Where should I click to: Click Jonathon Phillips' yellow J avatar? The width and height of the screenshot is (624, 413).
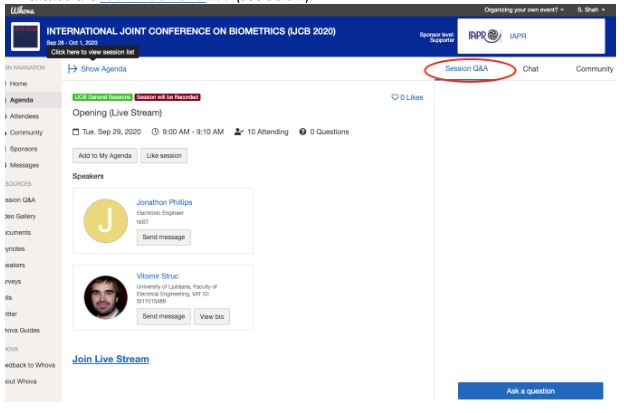105,221
